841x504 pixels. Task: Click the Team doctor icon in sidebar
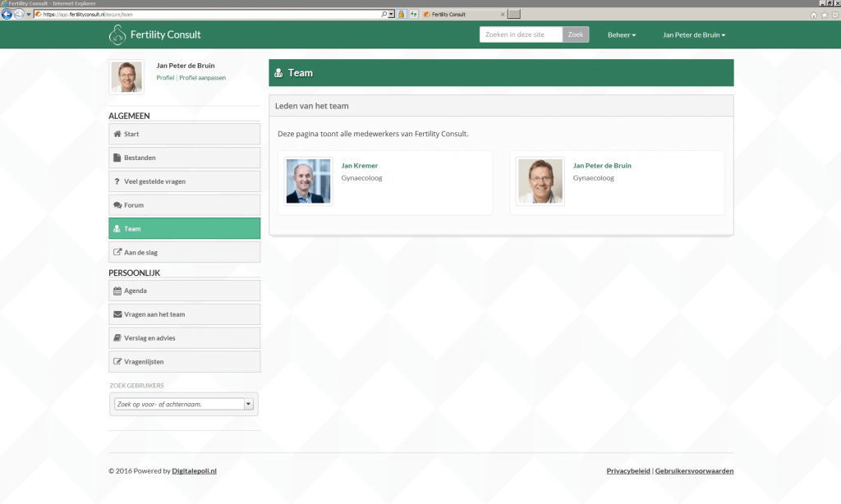[x=117, y=228]
